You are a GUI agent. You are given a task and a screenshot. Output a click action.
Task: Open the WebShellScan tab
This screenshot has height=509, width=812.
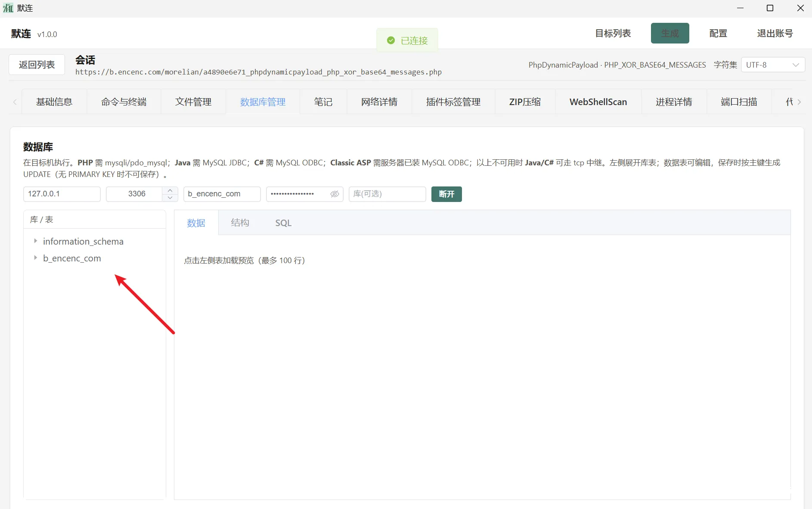598,102
